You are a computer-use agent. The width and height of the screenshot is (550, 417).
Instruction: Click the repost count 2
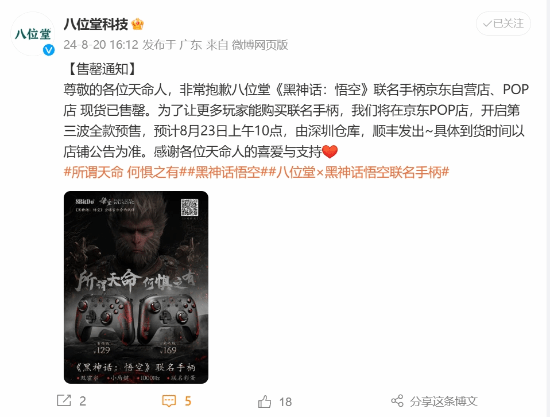[x=82, y=401]
